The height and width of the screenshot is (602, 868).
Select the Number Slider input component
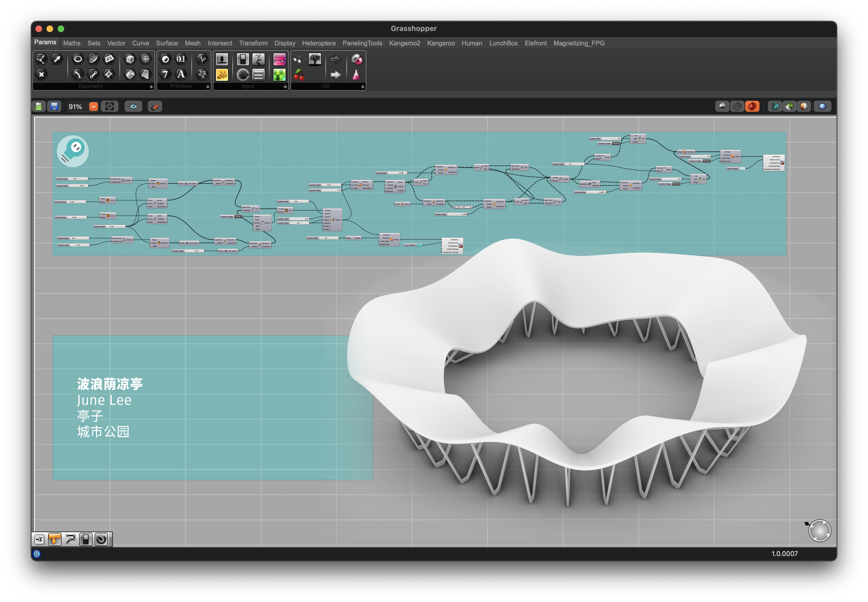click(221, 59)
